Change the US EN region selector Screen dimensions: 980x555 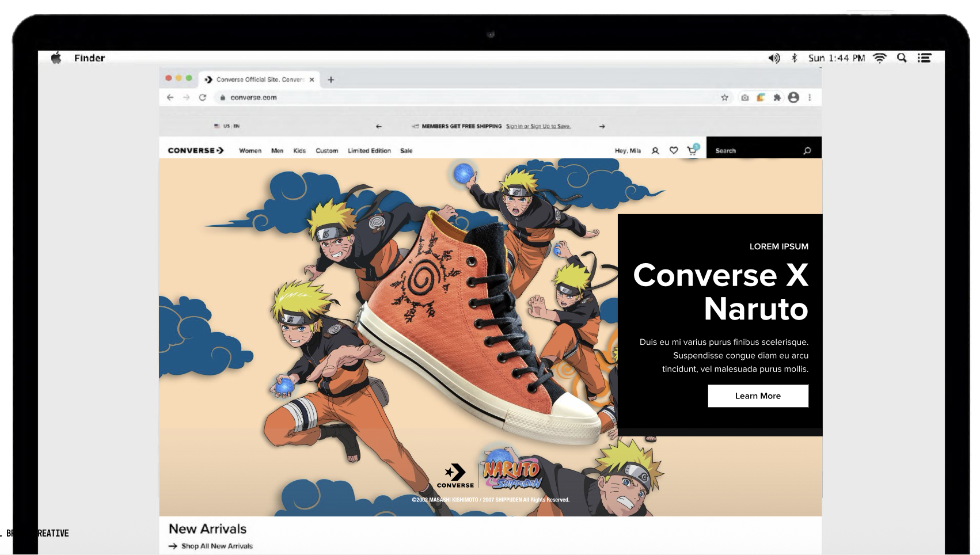click(x=227, y=126)
